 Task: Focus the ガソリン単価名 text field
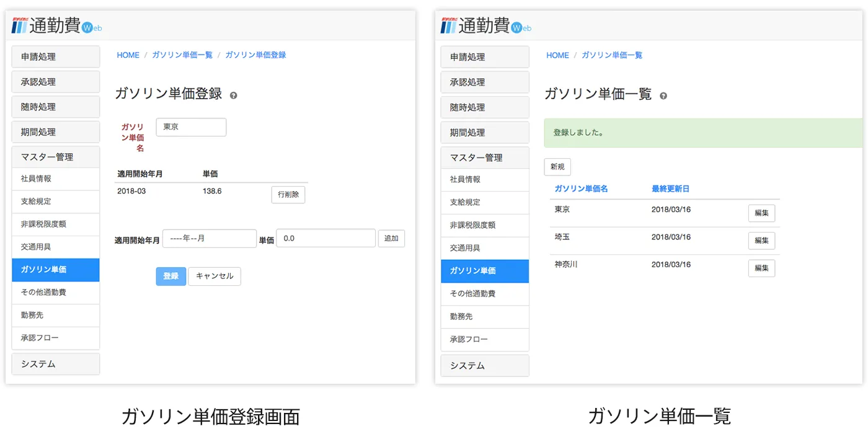191,127
